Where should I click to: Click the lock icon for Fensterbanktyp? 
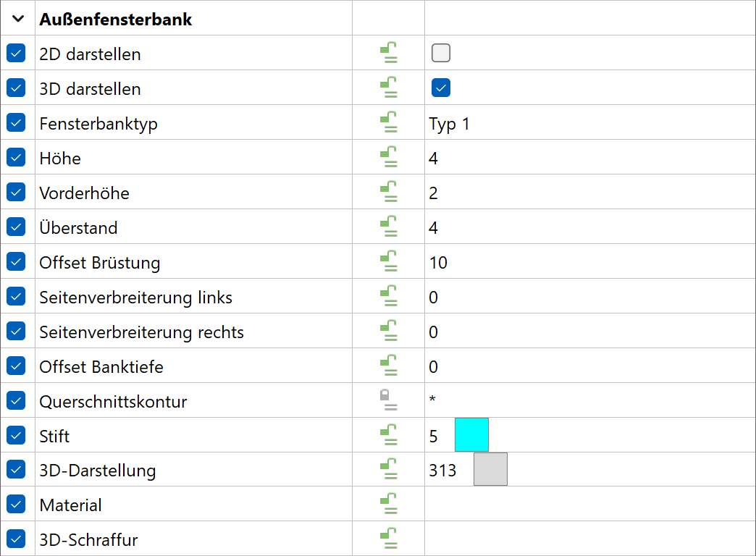coord(389,122)
